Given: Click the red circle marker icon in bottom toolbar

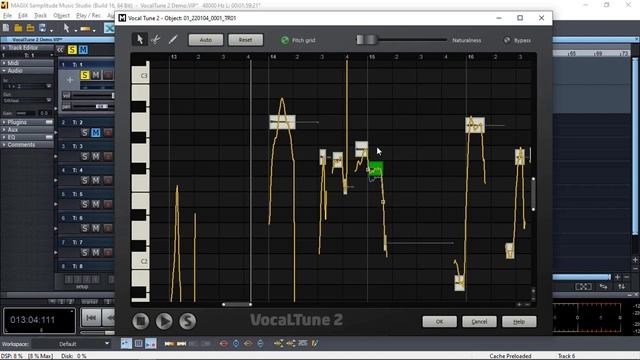Looking at the screenshot, I should 223,343.
